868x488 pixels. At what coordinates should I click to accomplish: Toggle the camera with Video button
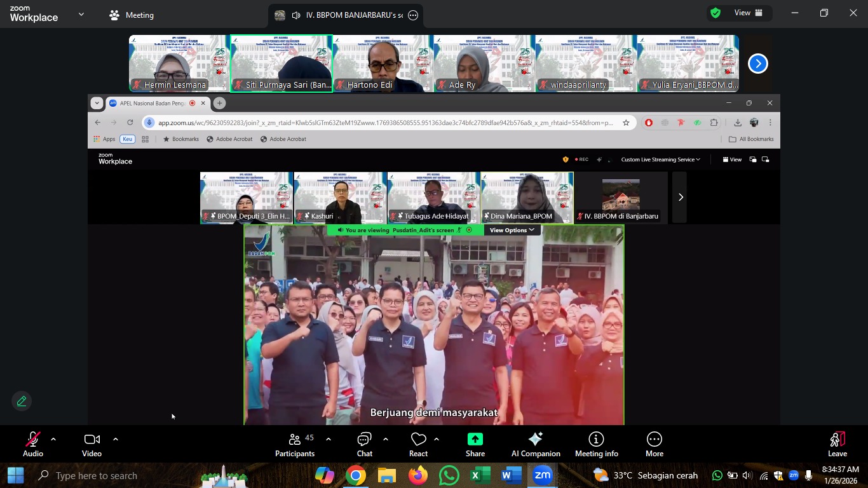click(92, 445)
